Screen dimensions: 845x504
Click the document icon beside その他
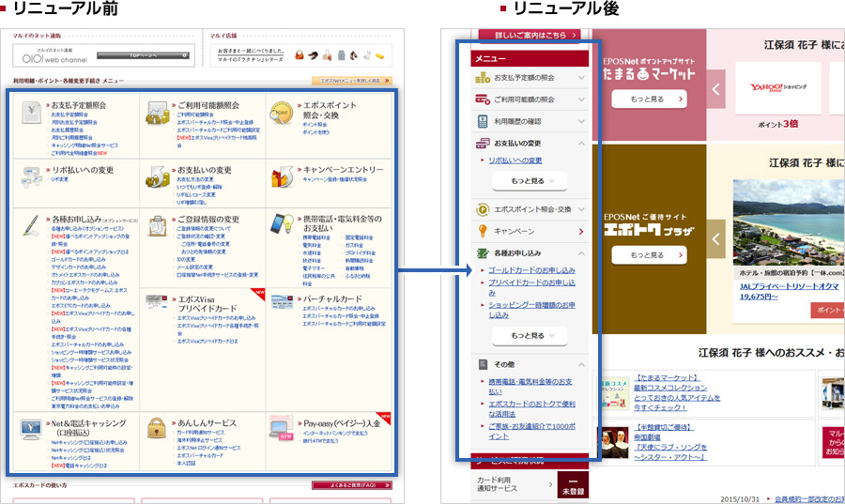483,364
